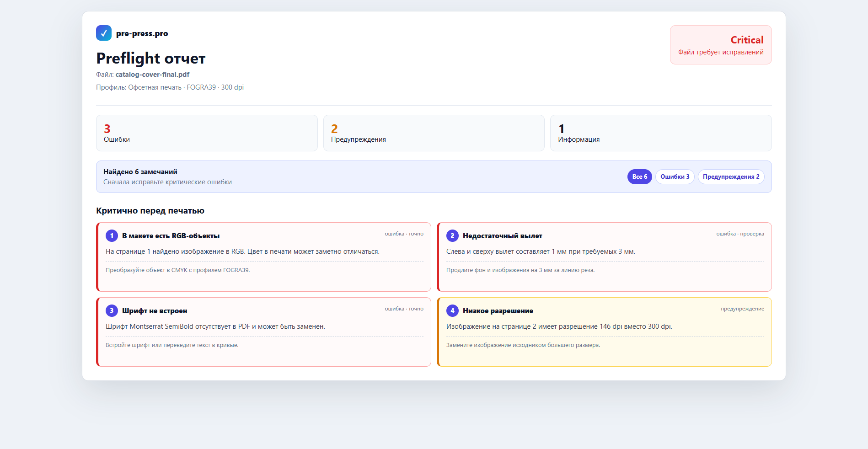Click Сначала исправьте критические ошибки text
Screen dimensions: 868x449
[167, 182]
